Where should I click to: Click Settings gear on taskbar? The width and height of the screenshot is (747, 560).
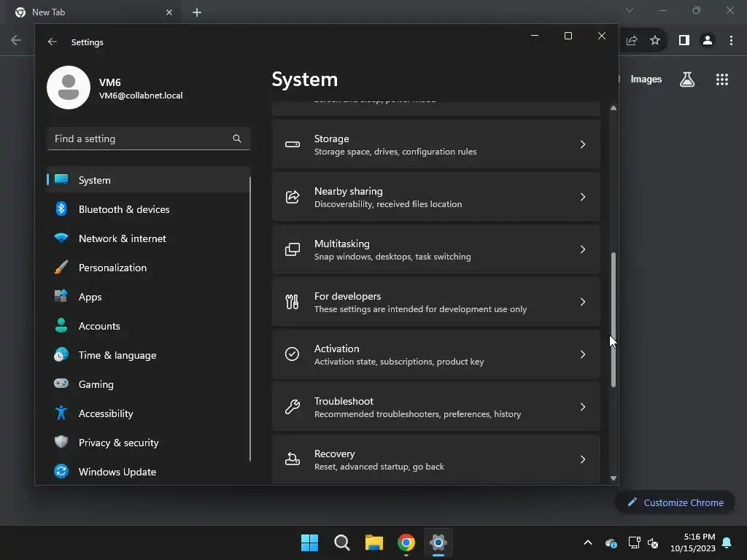click(438, 542)
